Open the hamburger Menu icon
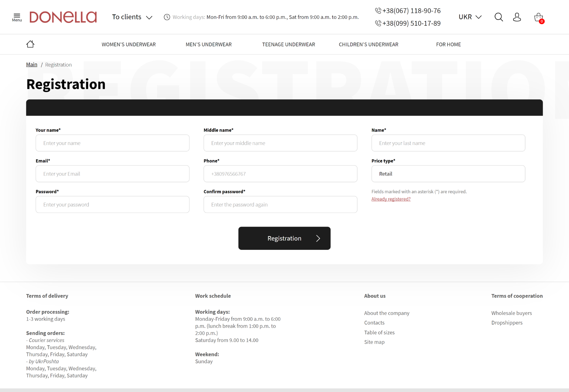The height and width of the screenshot is (392, 569). [17, 17]
